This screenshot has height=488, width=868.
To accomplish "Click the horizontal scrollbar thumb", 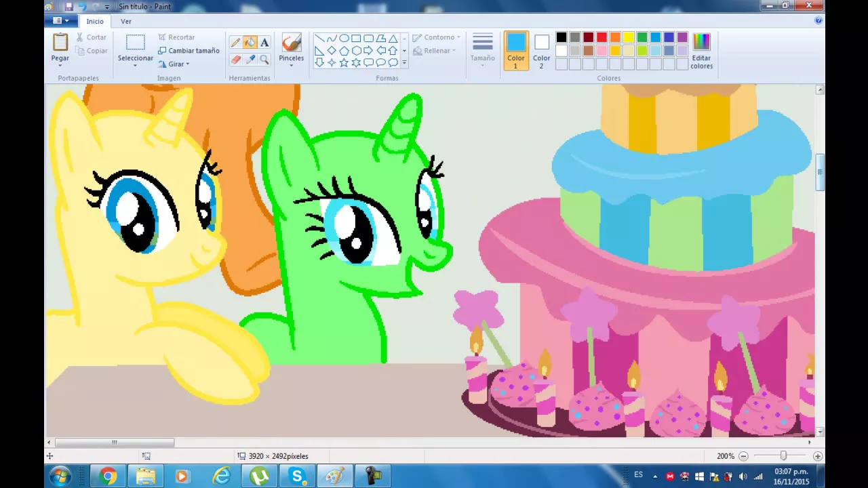I will 115,443.
